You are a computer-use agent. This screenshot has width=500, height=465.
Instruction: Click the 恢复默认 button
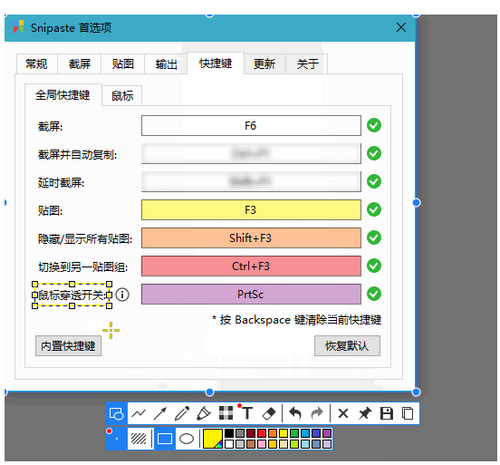(x=347, y=346)
